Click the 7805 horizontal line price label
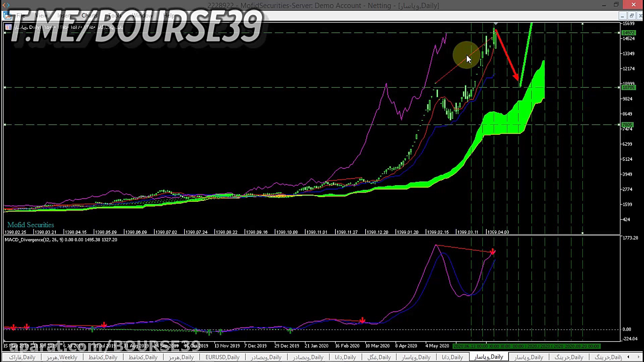 point(627,125)
